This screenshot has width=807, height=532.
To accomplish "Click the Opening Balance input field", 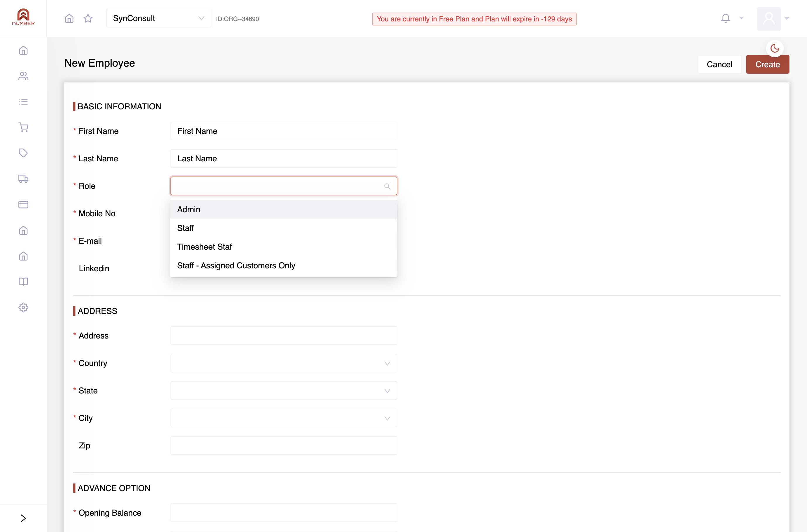I will pyautogui.click(x=284, y=513).
